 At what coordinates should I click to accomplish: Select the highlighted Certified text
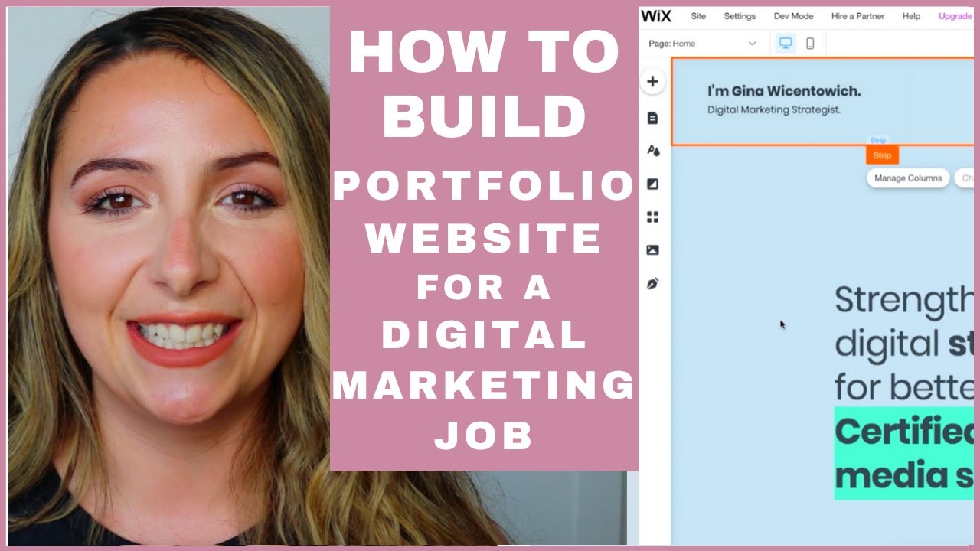pos(903,432)
